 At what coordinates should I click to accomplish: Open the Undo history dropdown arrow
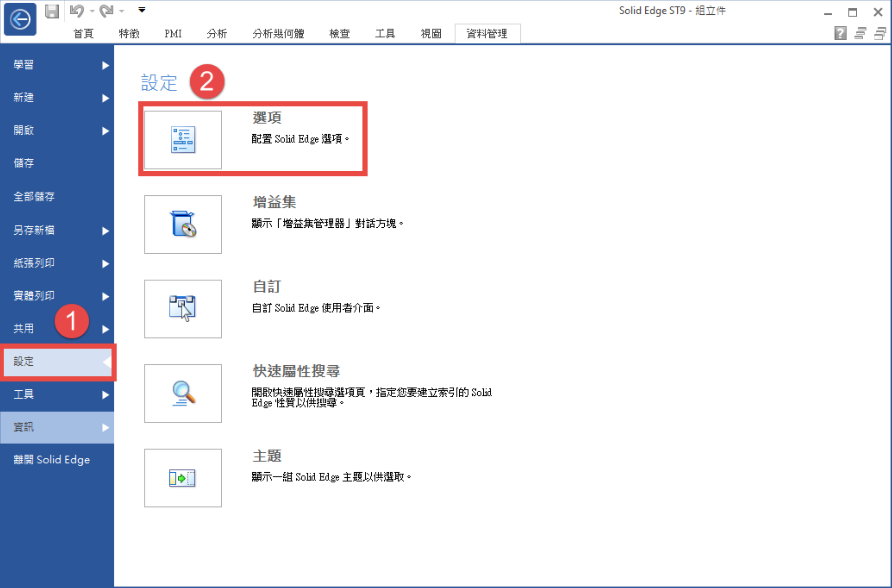92,11
